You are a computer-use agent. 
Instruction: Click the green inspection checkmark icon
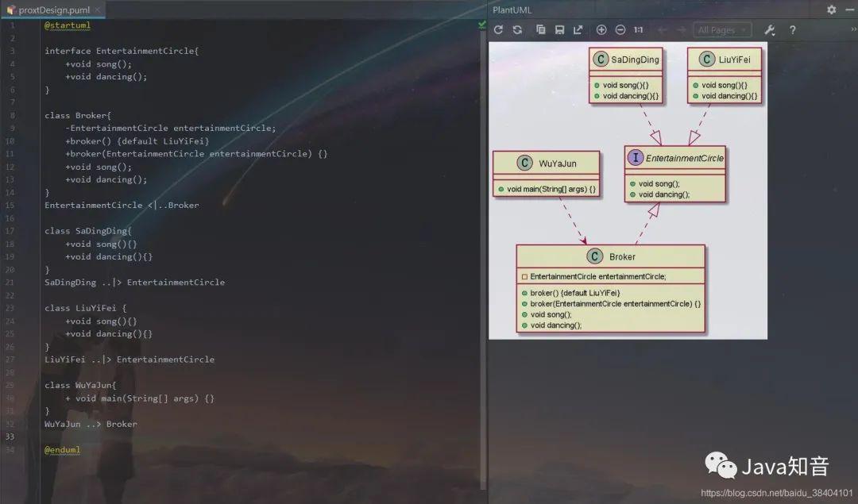(481, 25)
